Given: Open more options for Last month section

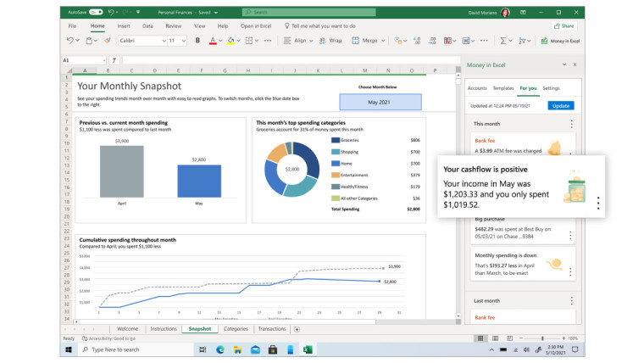Looking at the screenshot, I should (x=571, y=301).
